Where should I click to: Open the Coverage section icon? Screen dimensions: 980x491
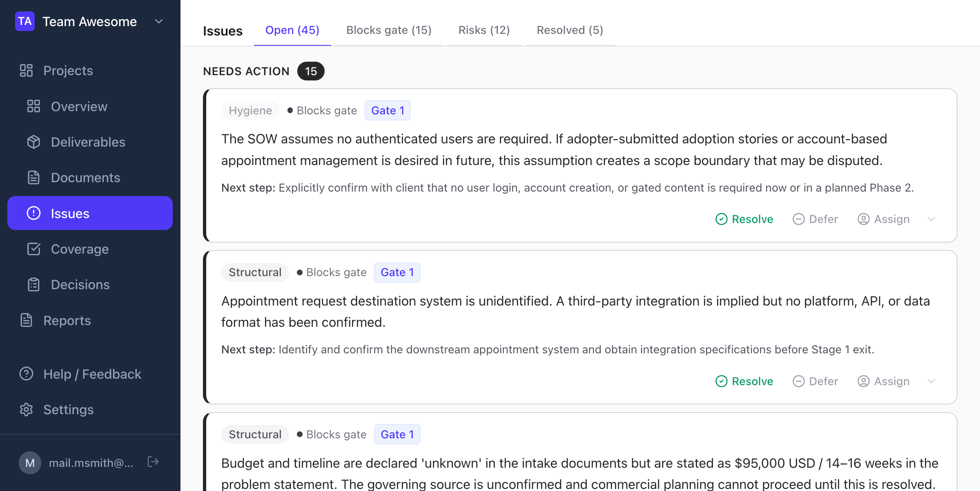34,249
